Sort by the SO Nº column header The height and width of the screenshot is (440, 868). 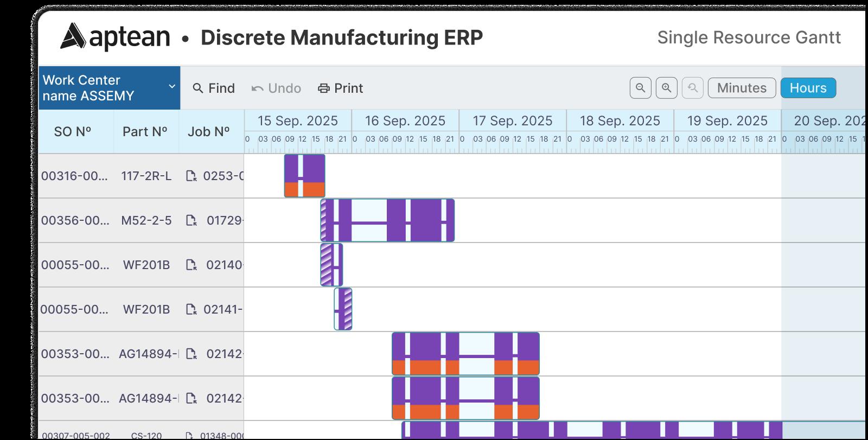pyautogui.click(x=73, y=132)
